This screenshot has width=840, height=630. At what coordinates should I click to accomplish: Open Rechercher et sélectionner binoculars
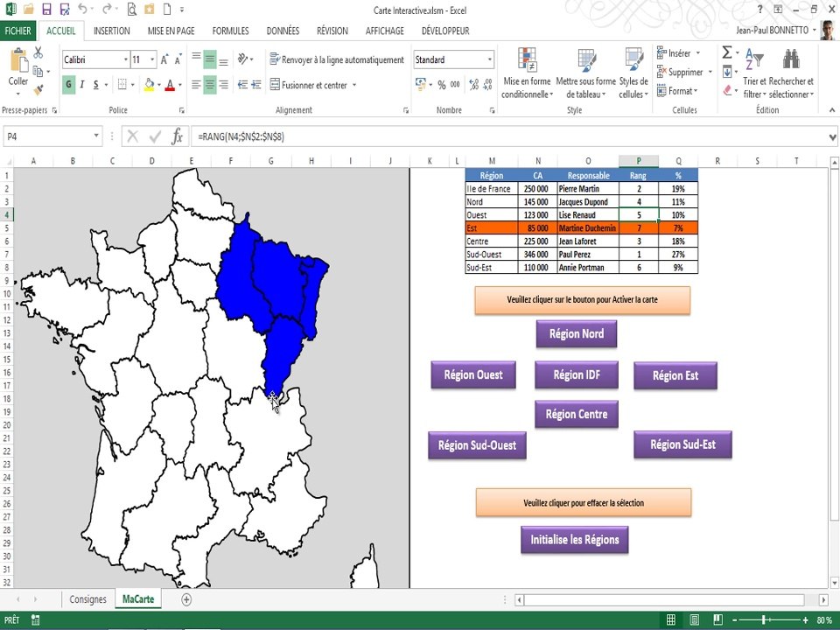click(791, 73)
